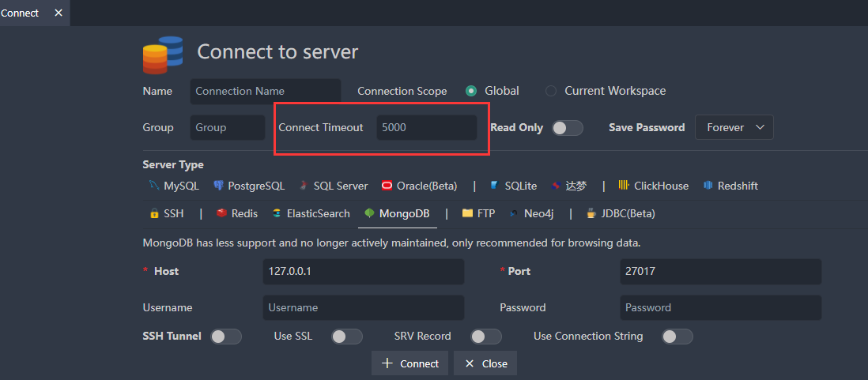Open the Save Password Forever dropdown
This screenshot has height=380, width=868.
734,127
